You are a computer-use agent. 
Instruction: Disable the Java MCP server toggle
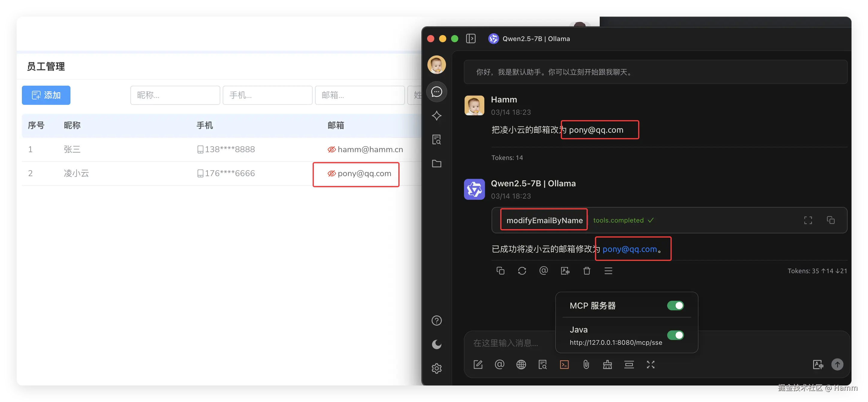pyautogui.click(x=675, y=335)
